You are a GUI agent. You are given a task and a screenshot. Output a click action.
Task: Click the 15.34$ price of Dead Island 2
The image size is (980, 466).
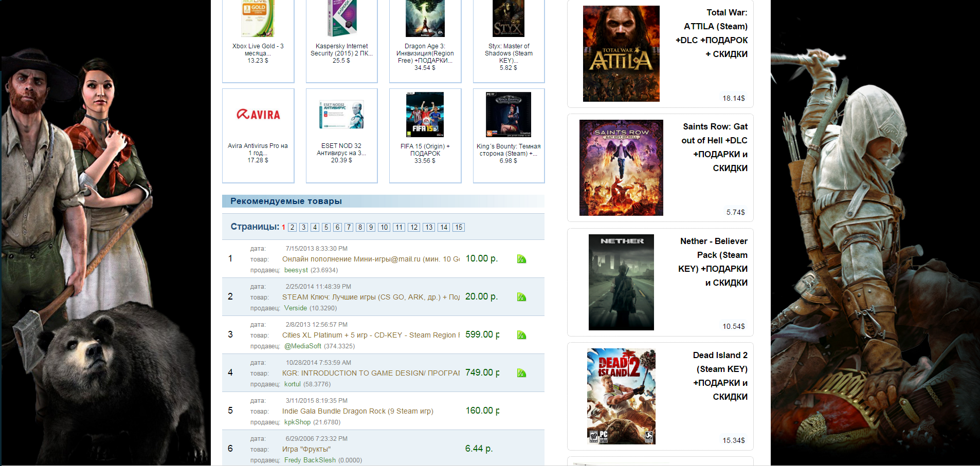click(734, 440)
